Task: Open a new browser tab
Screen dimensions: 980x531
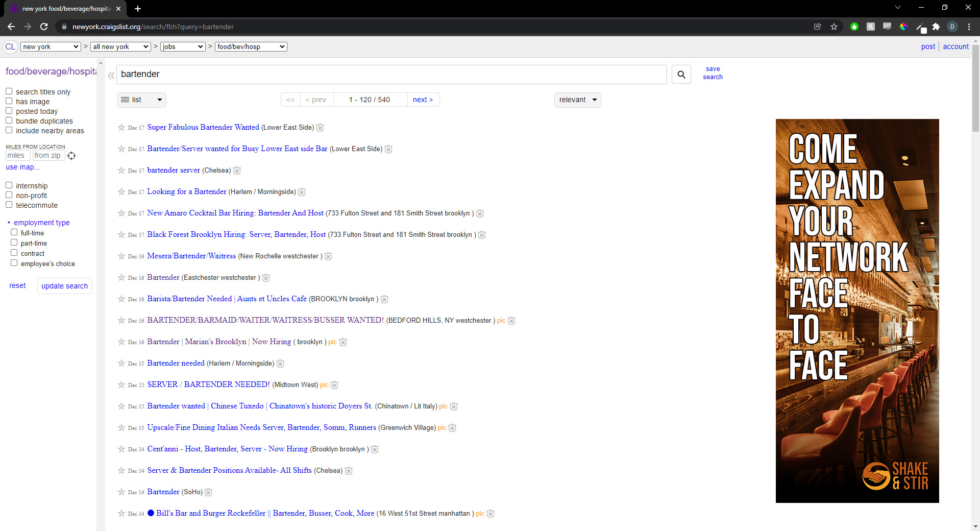Action: 138,9
